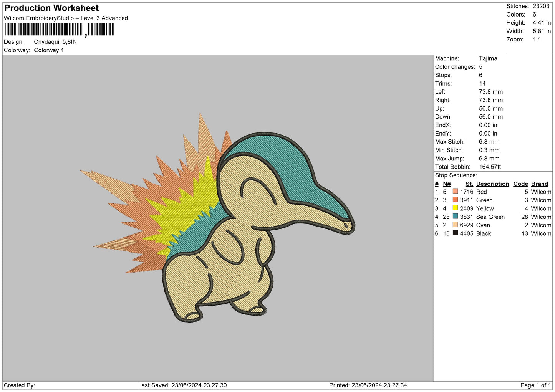The height and width of the screenshot is (392, 555).
Task: Click the Min Stitch value '0.3 mm'
Action: [489, 150]
